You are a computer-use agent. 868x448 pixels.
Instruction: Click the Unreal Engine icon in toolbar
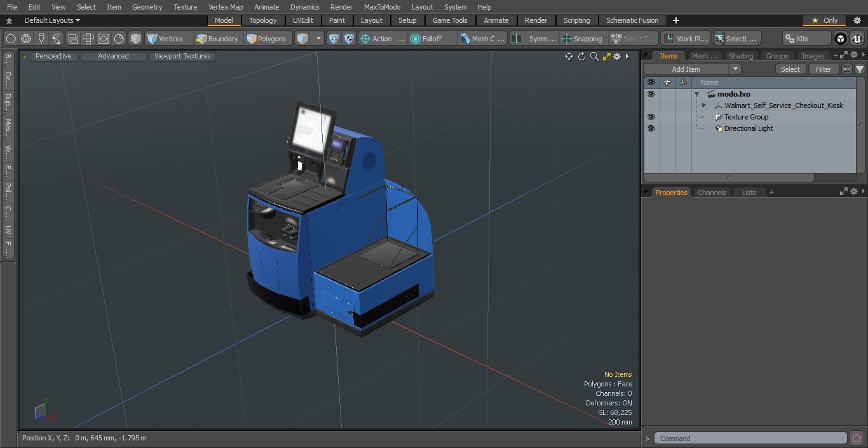pos(856,39)
